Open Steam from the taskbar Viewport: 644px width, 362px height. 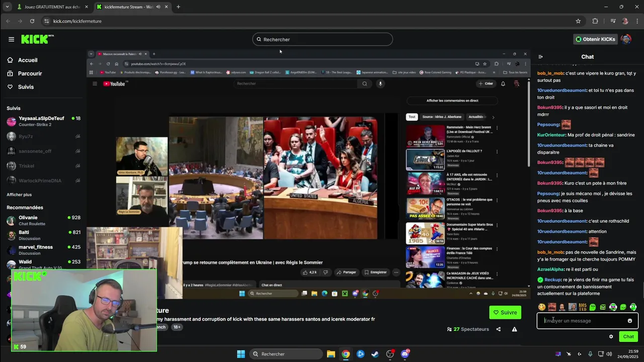[x=375, y=354]
